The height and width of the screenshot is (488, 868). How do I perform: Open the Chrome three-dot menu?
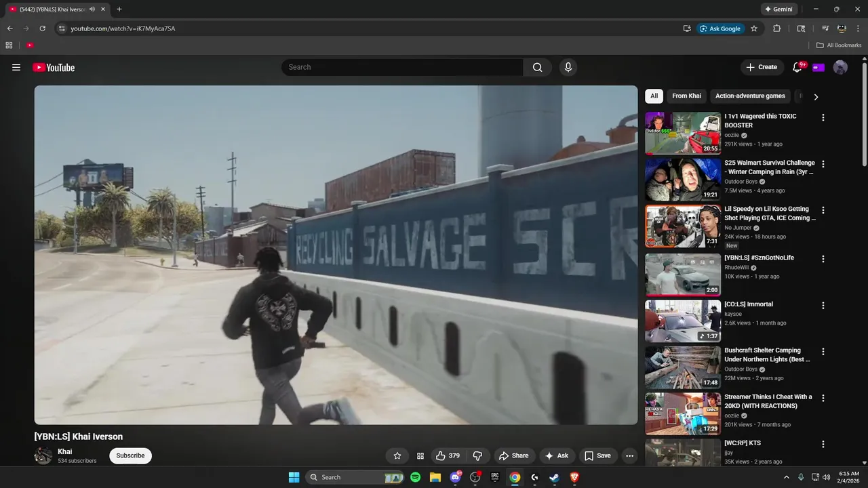click(858, 28)
